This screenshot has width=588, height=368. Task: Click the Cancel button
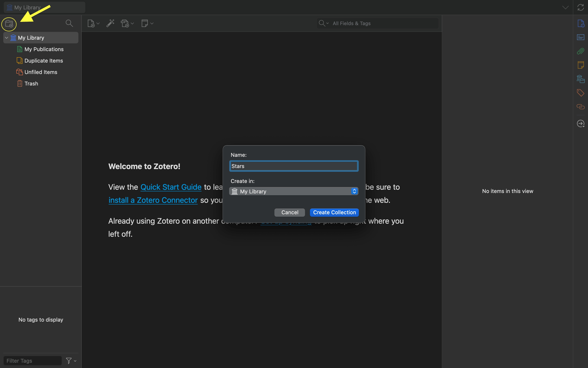290,212
